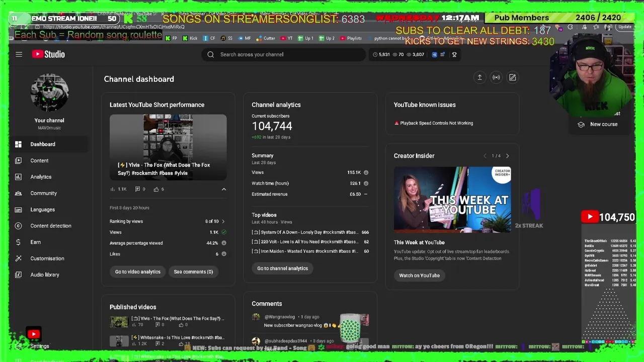Click Watch on YouTube button
The height and width of the screenshot is (362, 644).
419,276
